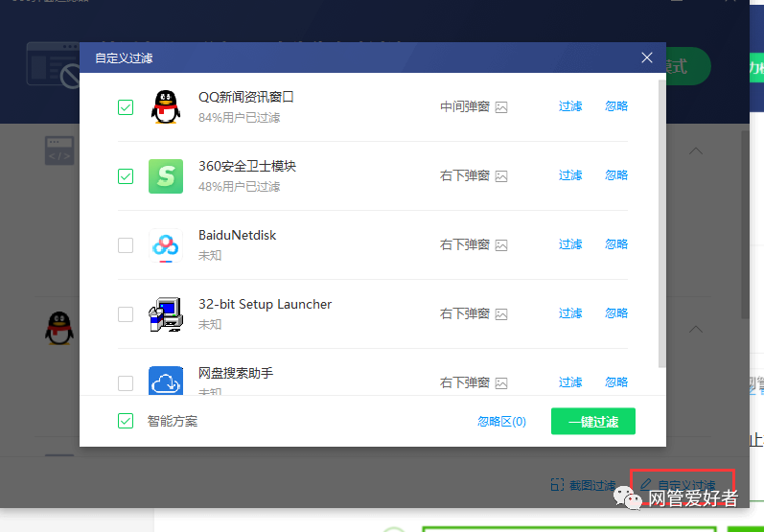Click 过滤 for BaiduNetdisk
Viewport: 764px width, 532px height.
[570, 244]
